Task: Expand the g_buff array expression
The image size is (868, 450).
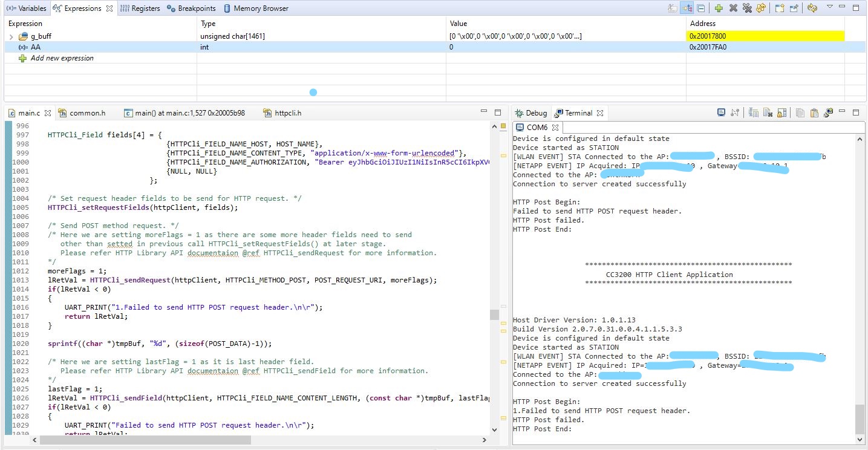Action: 11,37
